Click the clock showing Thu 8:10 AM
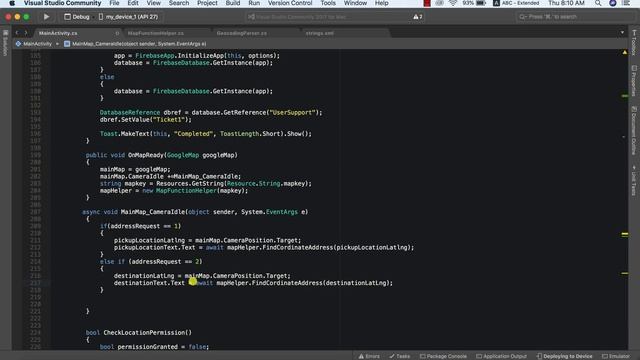Image resolution: width=640 pixels, height=360 pixels. point(566,3)
